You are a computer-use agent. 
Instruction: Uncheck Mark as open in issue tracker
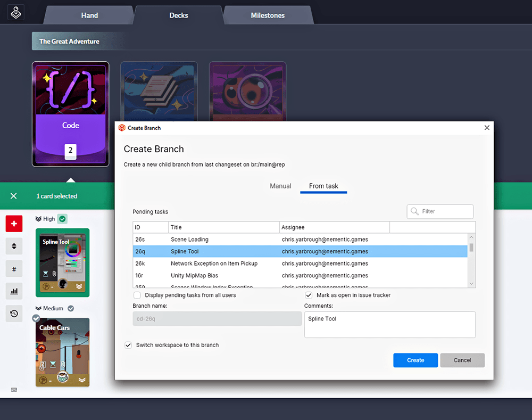pyautogui.click(x=308, y=294)
